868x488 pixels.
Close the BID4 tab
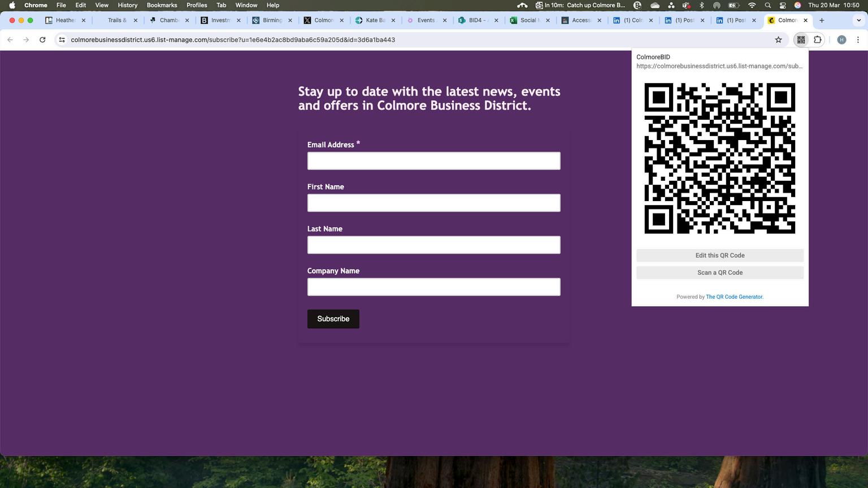click(496, 20)
